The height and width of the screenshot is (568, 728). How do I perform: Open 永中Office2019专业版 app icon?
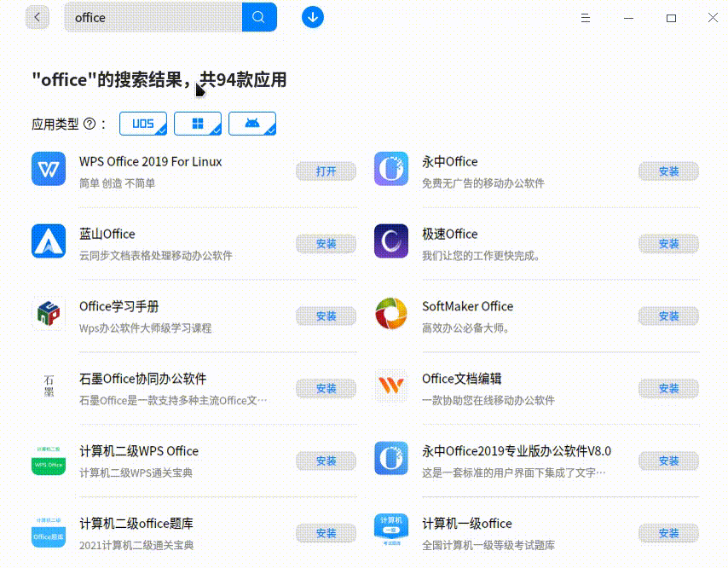pos(391,458)
